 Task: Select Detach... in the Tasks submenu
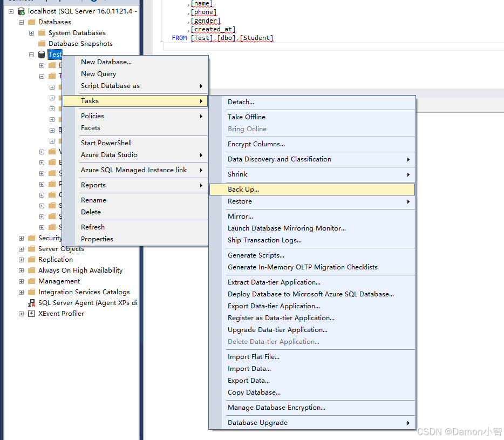pos(241,102)
